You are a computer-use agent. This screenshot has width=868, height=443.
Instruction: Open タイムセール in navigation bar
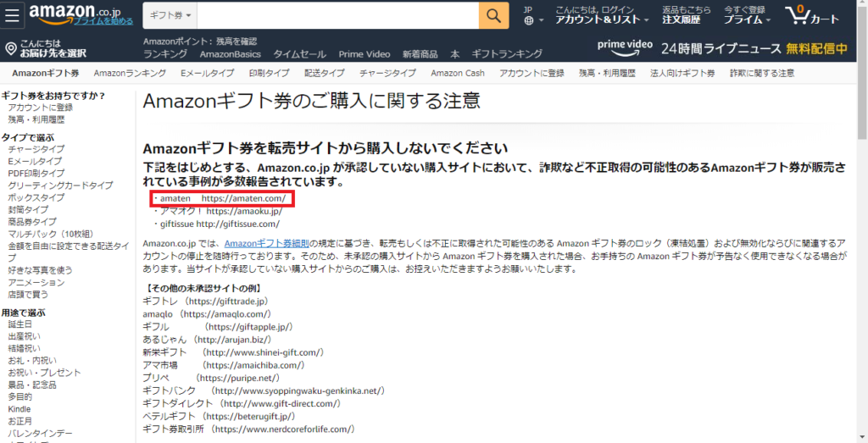(299, 54)
